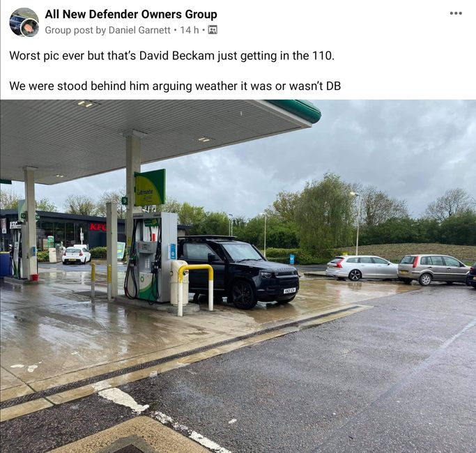This screenshot has height=453, width=476.
Task: Click the 'Group post by' label text
Action: tap(75, 30)
